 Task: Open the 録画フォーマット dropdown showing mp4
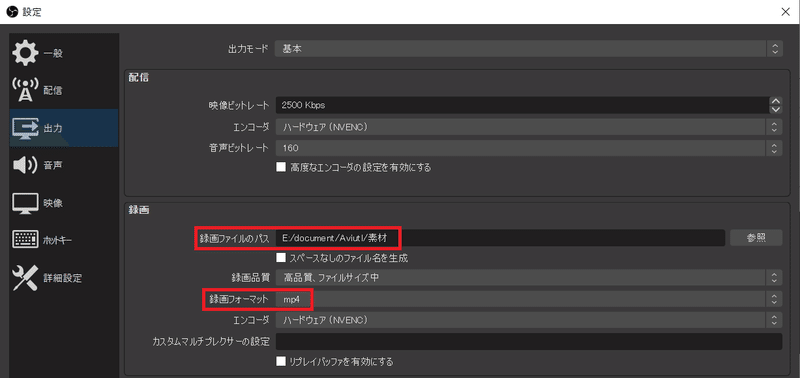pos(528,299)
